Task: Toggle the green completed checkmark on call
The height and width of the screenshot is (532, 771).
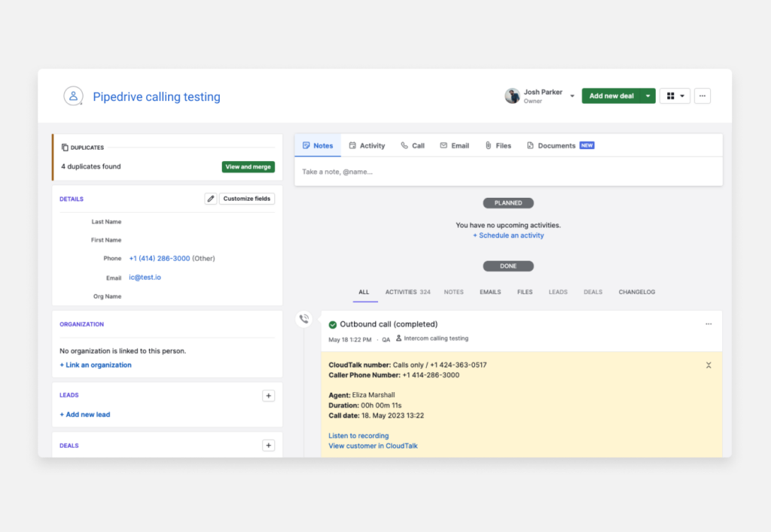Action: 332,324
